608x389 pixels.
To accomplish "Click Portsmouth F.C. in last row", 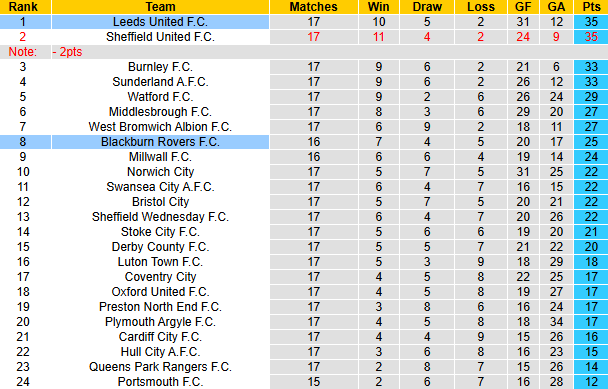I will [160, 382].
